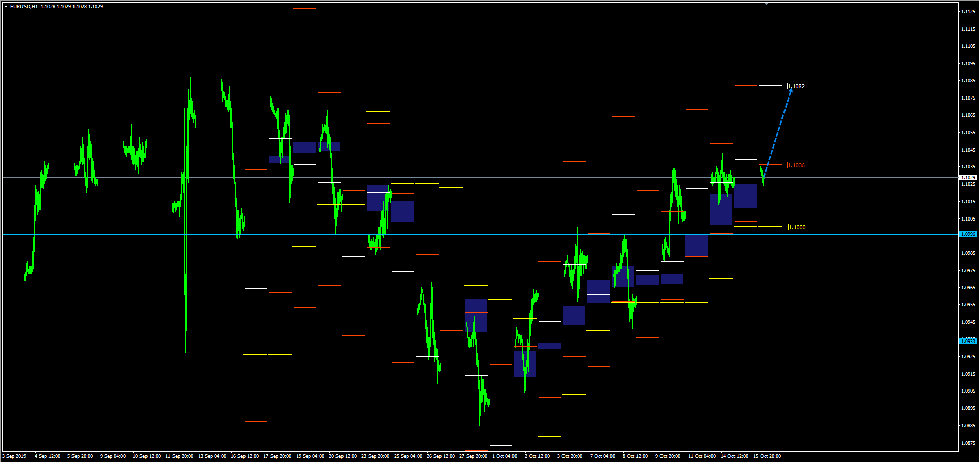This screenshot has width=980, height=463.
Task: Click the '3 Sep 2019' date on time axis
Action: point(14,456)
